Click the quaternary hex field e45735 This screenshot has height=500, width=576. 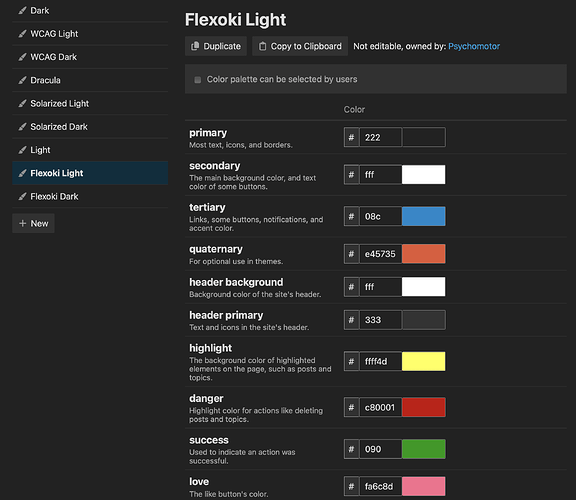tap(381, 254)
